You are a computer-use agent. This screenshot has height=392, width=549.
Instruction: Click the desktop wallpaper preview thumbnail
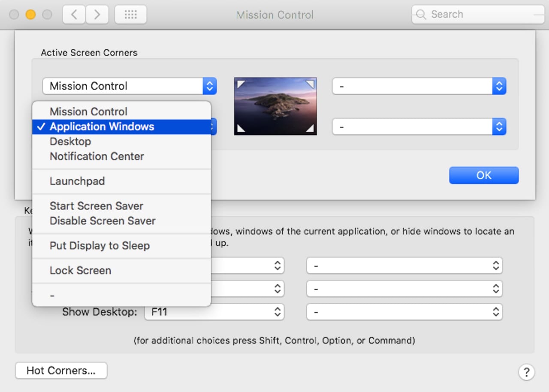pos(275,106)
